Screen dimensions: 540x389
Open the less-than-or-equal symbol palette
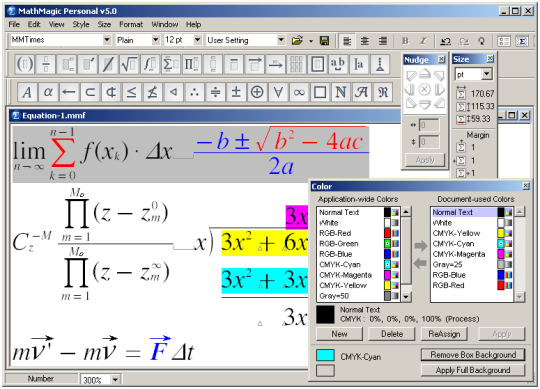tap(132, 92)
